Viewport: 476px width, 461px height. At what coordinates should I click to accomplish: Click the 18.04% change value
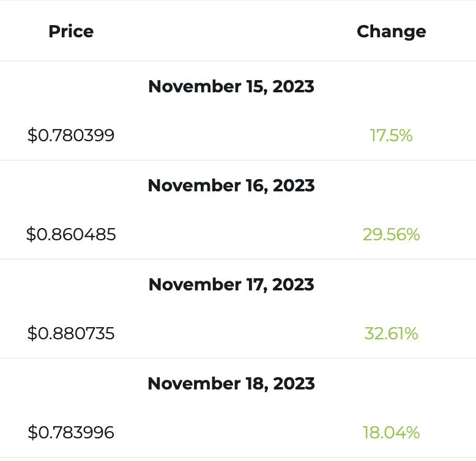click(391, 432)
